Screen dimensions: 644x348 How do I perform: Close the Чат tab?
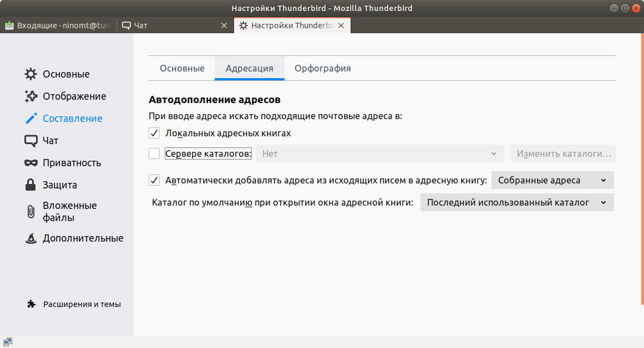coord(224,25)
